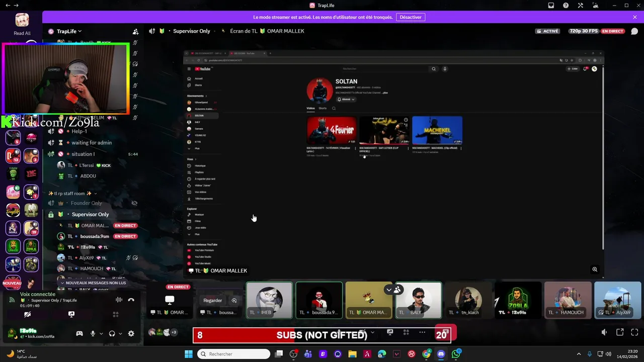Enter full screen stream view
Viewport: 644px width, 362px height.
[634, 332]
